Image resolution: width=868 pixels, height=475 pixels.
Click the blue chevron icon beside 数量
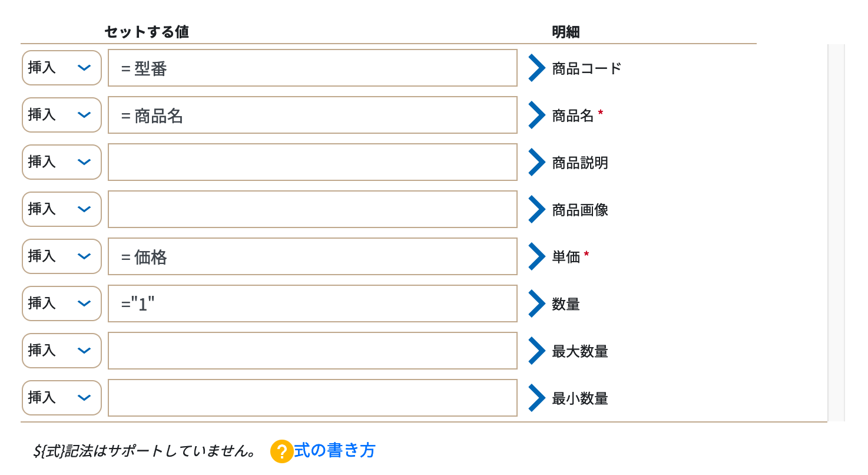537,304
